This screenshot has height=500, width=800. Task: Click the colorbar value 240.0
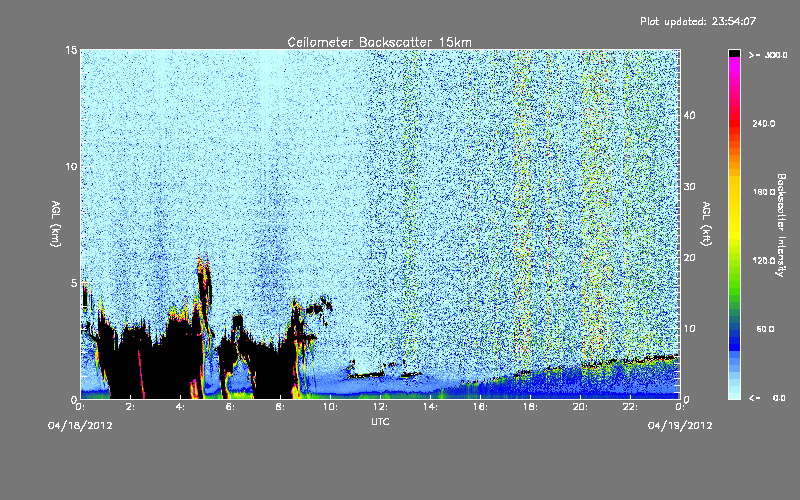click(764, 124)
